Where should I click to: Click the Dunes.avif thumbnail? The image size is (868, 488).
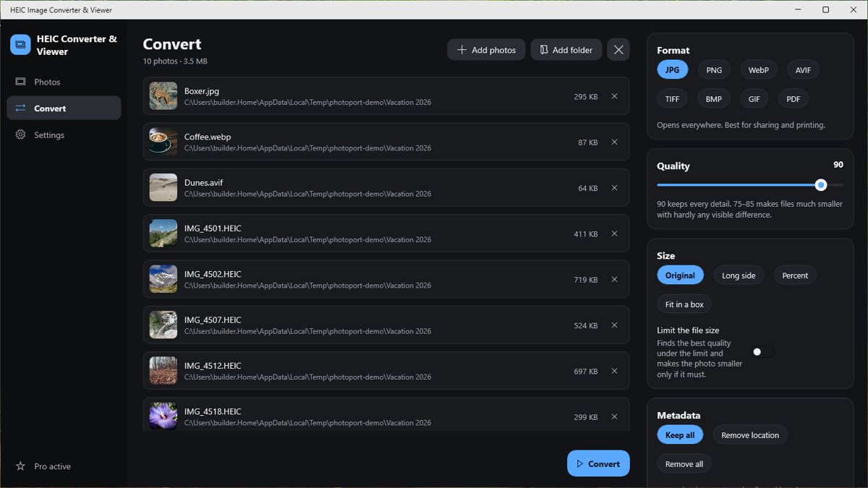163,188
